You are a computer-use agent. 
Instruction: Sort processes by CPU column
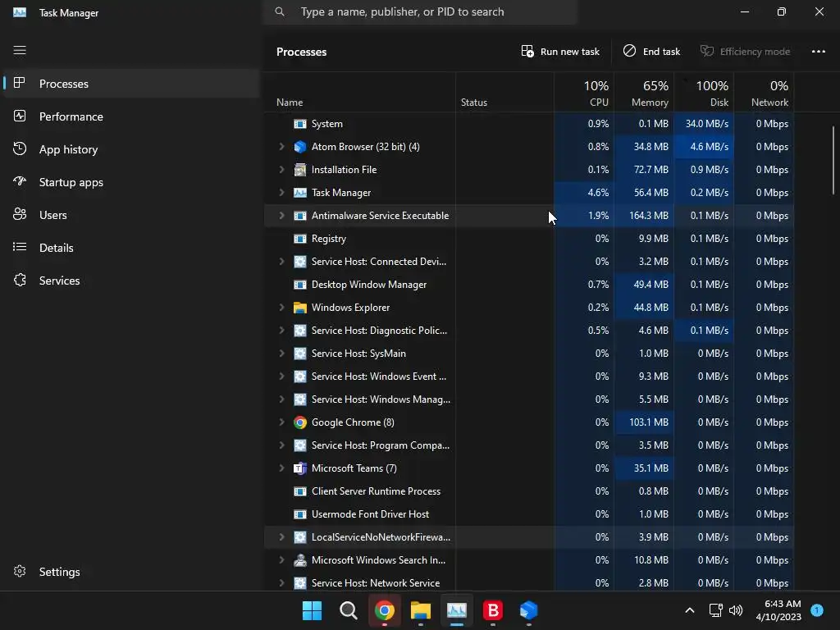(x=584, y=94)
